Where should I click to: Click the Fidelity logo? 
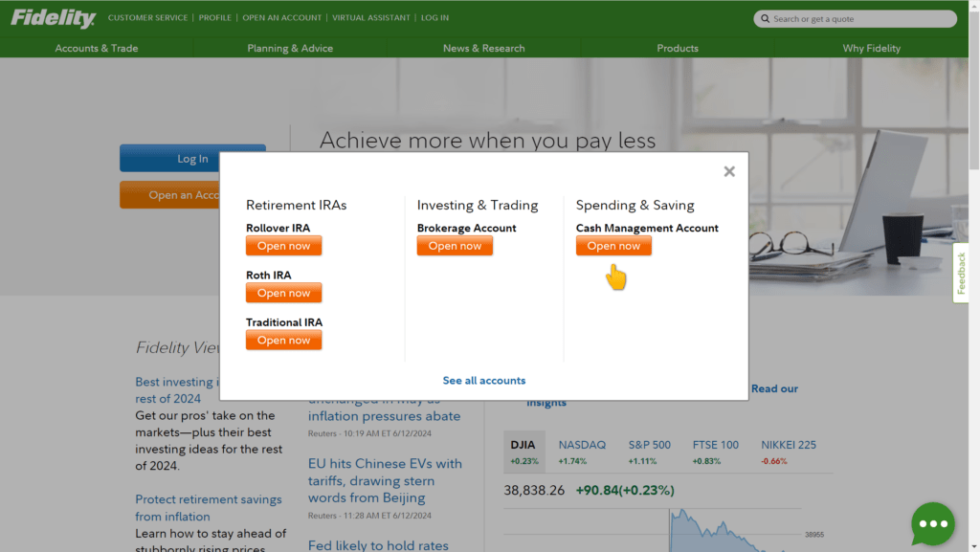coord(54,18)
